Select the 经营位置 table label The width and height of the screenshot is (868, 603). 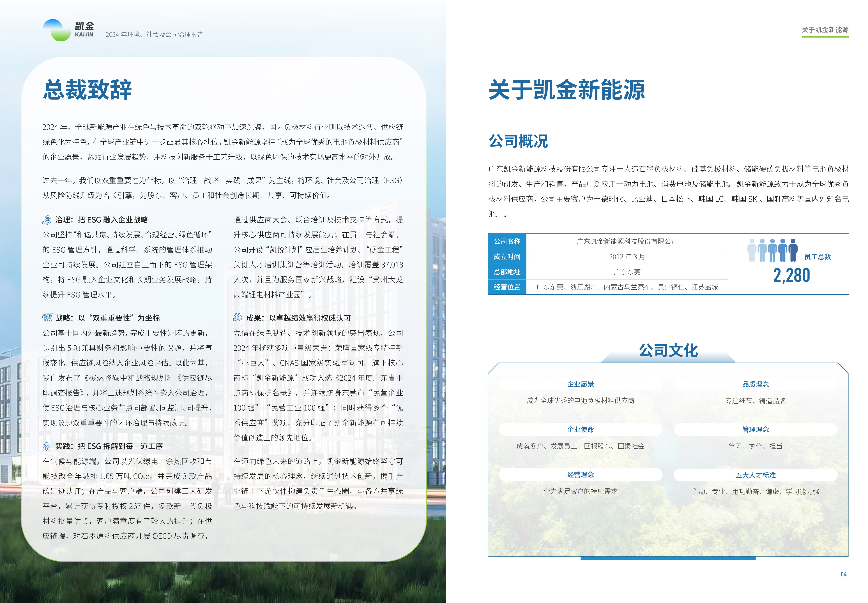click(x=507, y=287)
